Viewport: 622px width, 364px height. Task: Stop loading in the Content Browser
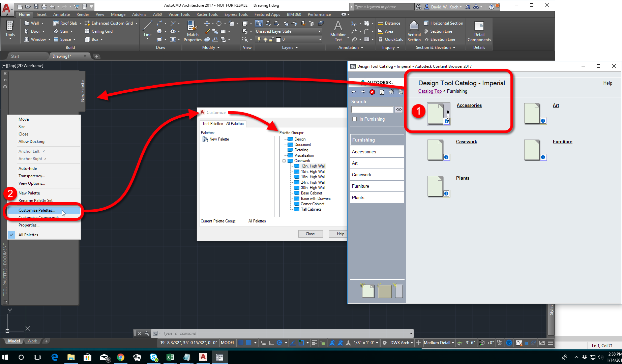point(372,92)
